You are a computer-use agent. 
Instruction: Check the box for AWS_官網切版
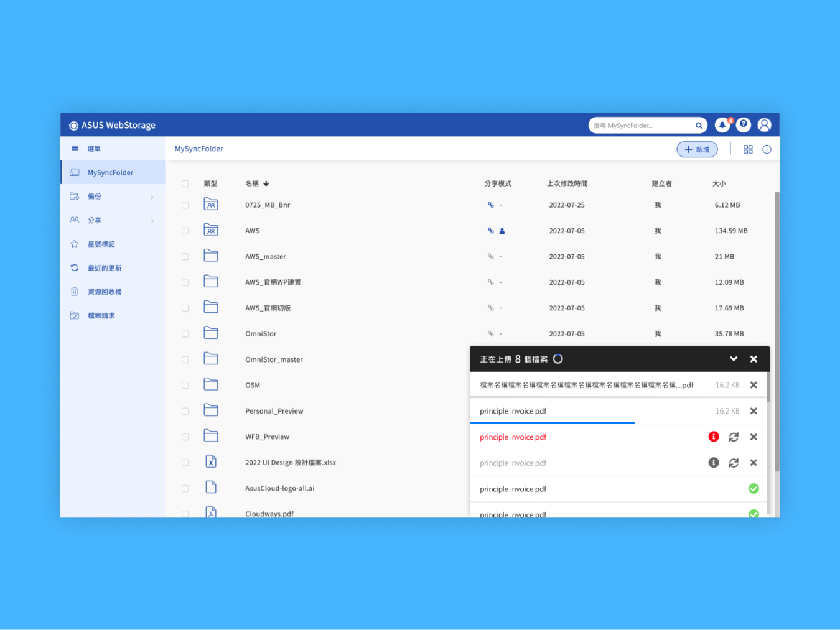click(185, 308)
